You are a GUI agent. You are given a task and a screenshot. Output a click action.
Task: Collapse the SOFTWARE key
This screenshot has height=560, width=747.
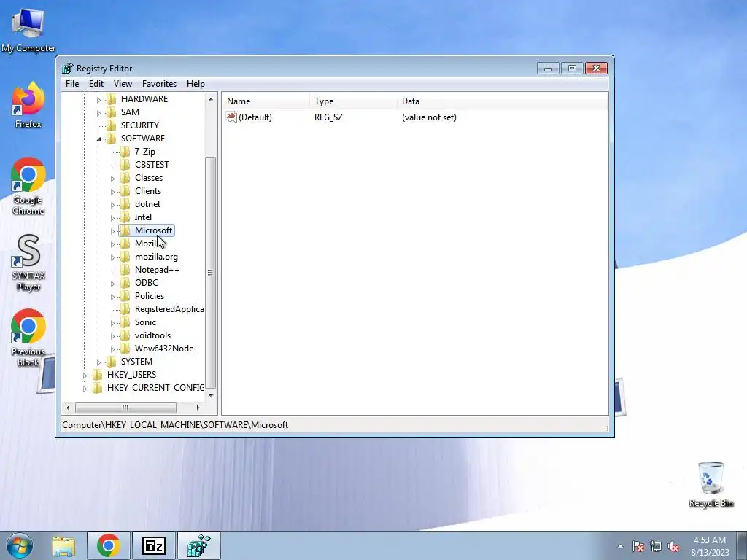pyautogui.click(x=98, y=139)
